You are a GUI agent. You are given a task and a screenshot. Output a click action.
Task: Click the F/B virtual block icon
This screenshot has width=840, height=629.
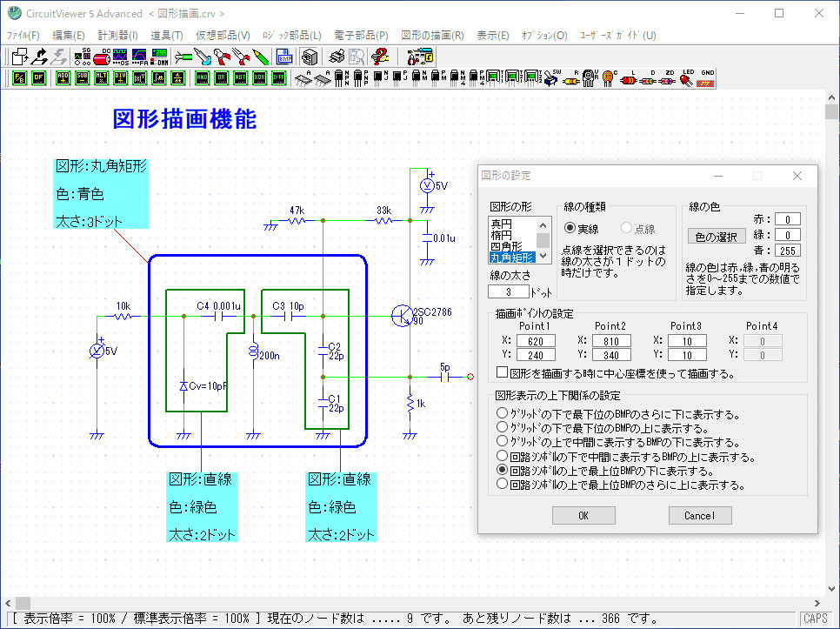pos(20,78)
